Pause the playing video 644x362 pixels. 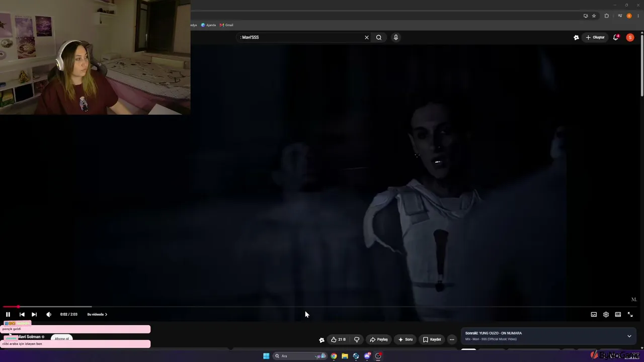8,314
